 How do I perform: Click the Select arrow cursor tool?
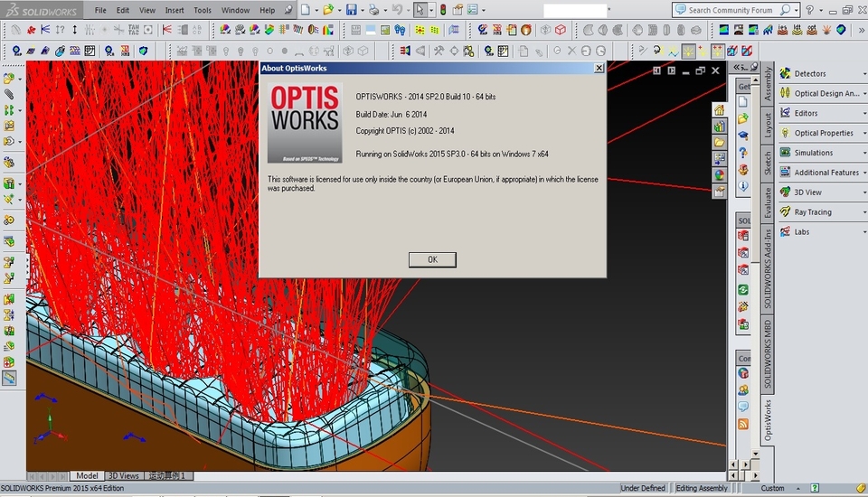click(x=420, y=10)
